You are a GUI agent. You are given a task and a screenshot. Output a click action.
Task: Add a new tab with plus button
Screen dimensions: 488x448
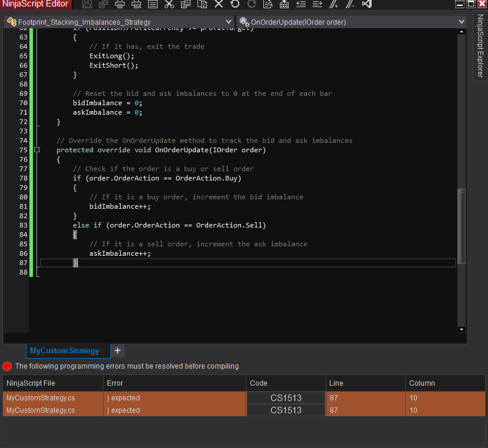pyautogui.click(x=118, y=350)
